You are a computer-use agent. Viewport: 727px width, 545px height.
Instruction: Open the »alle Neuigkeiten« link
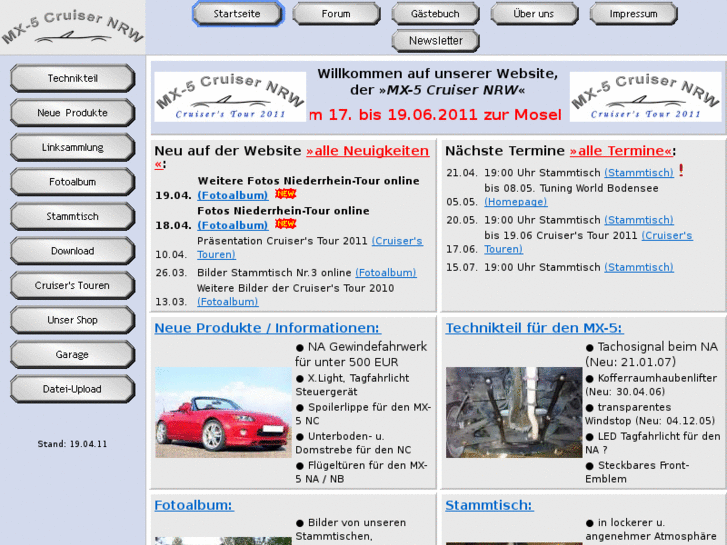[367, 151]
